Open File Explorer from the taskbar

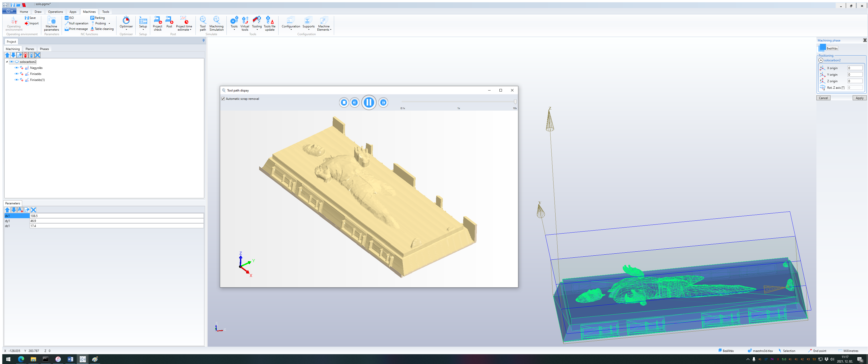[33, 359]
